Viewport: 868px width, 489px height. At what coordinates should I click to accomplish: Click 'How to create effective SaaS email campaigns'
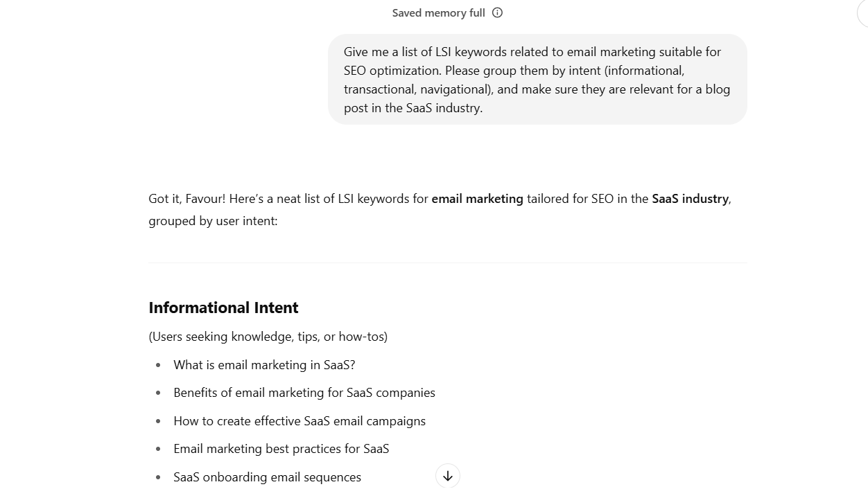click(300, 421)
